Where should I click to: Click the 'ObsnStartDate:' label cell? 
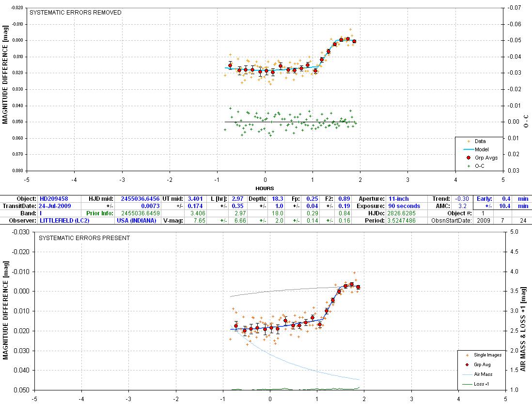pyautogui.click(x=451, y=220)
